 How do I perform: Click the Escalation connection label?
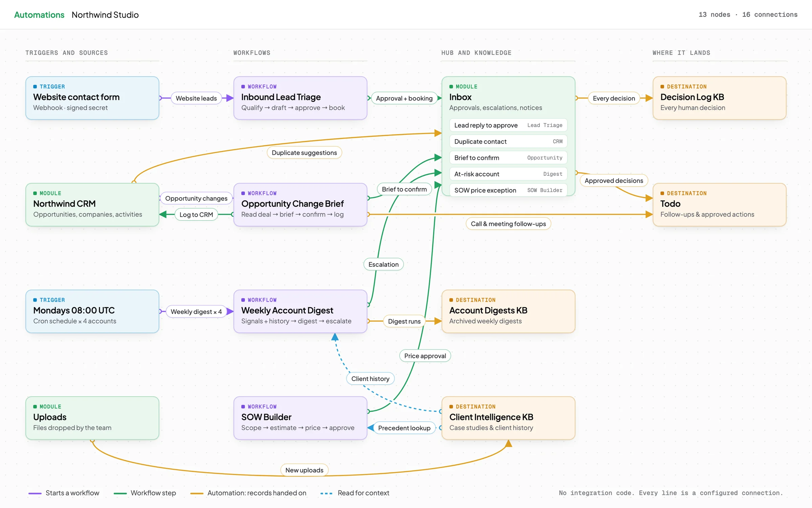tap(384, 264)
